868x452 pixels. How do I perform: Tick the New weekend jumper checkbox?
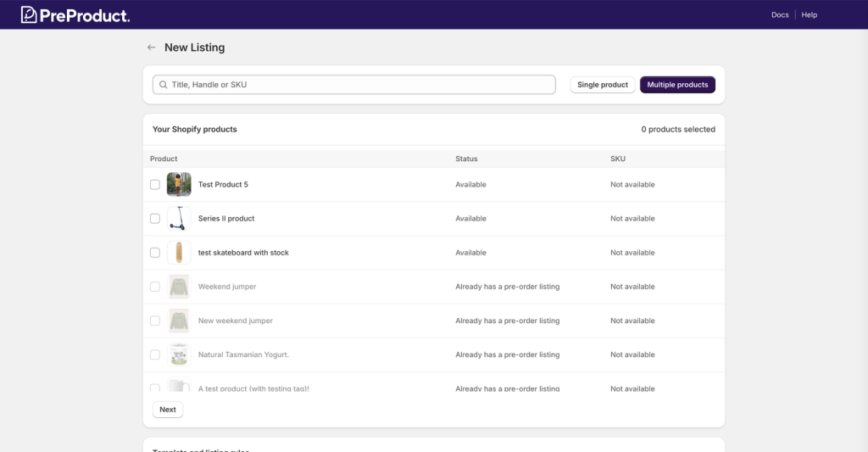(x=155, y=321)
